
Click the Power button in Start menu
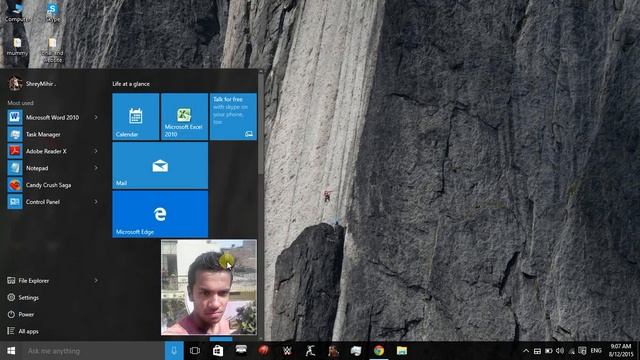tap(21, 314)
